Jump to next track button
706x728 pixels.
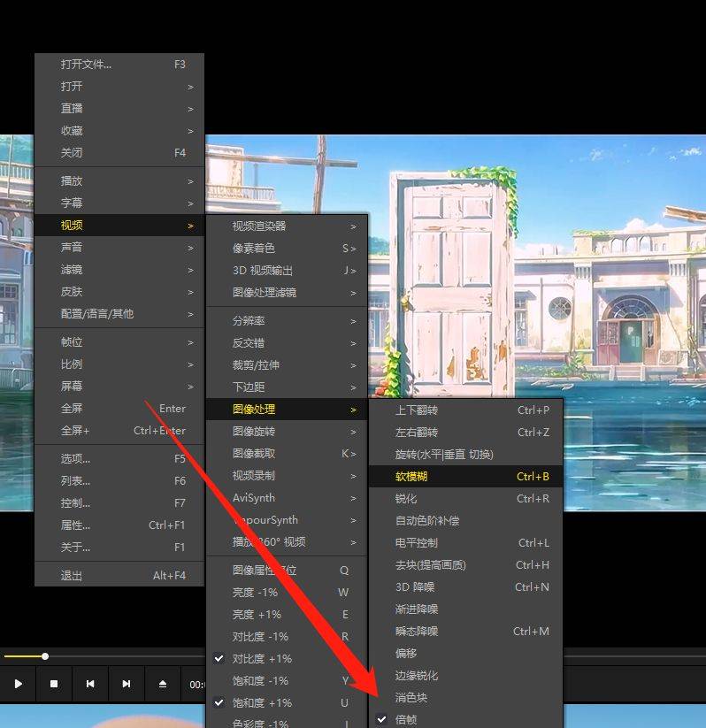click(127, 684)
